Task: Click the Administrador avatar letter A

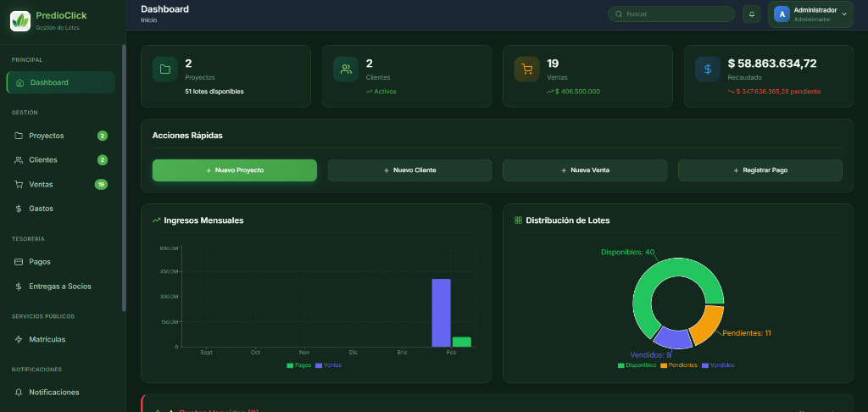Action: coord(782,14)
